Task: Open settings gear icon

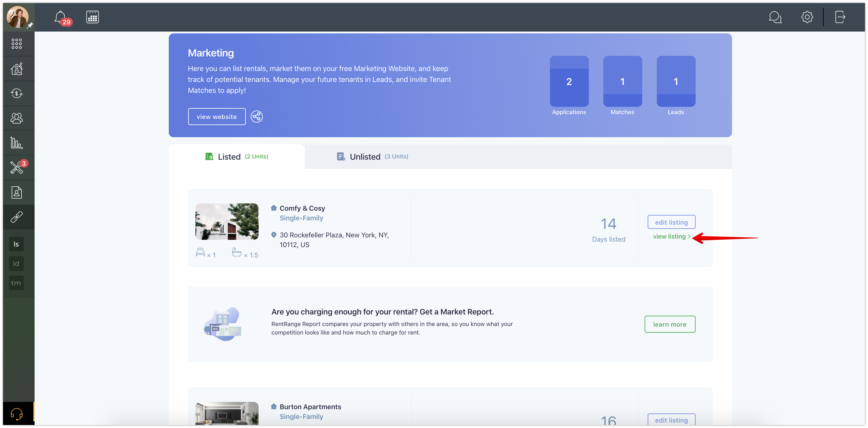Action: click(807, 17)
